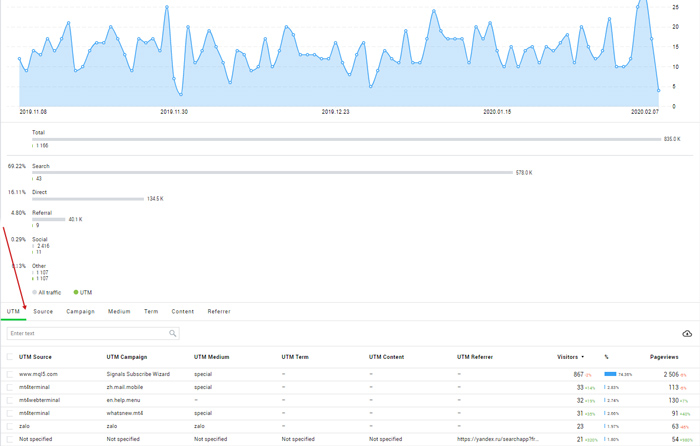This screenshot has width=700, height=446.
Task: Click the Other traffic label
Action: (x=39, y=266)
